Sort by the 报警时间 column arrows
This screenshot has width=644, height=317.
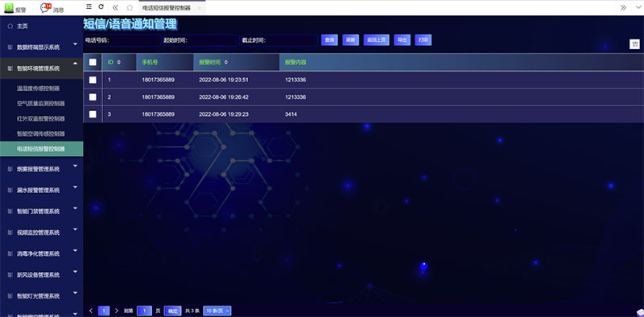[x=226, y=63]
